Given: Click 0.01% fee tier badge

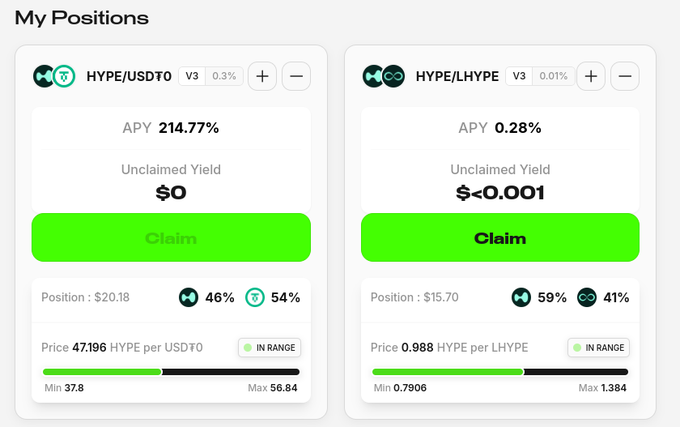Looking at the screenshot, I should pyautogui.click(x=553, y=76).
